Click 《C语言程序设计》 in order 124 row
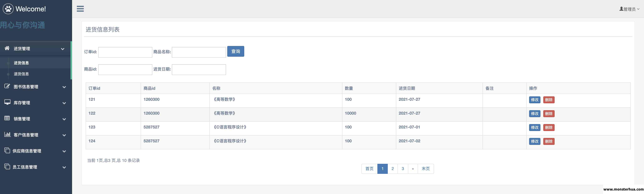 coord(230,141)
